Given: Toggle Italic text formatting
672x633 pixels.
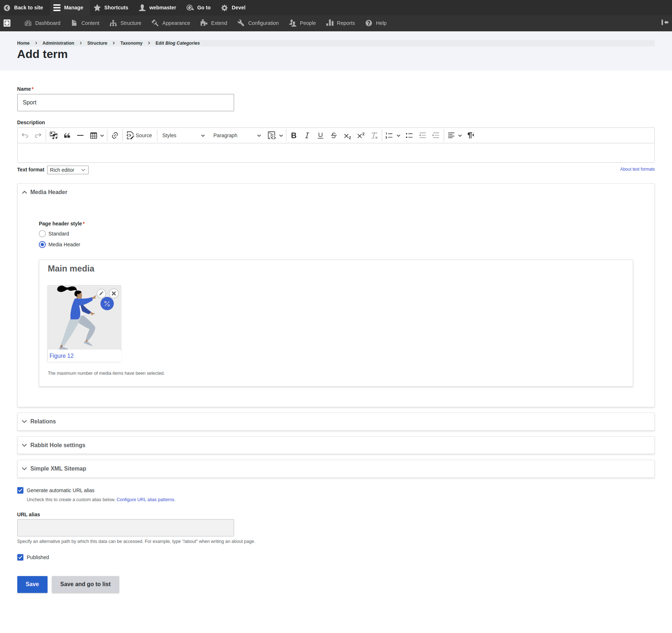Looking at the screenshot, I should point(307,135).
